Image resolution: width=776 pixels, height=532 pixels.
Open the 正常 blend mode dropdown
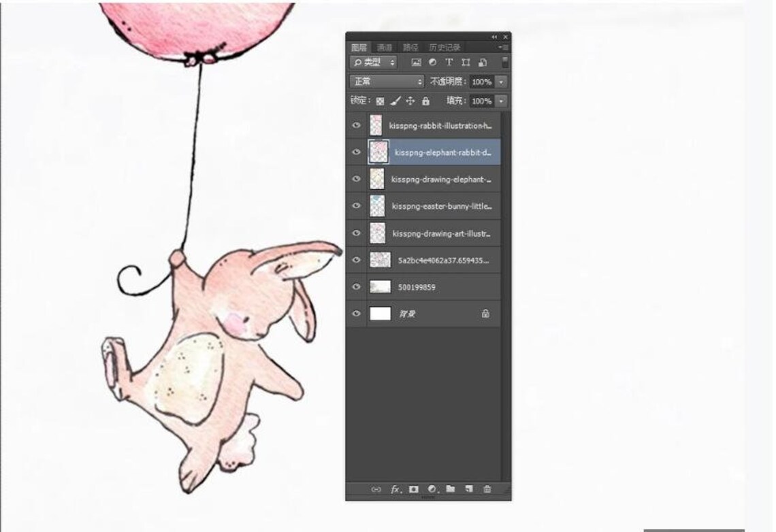[387, 82]
